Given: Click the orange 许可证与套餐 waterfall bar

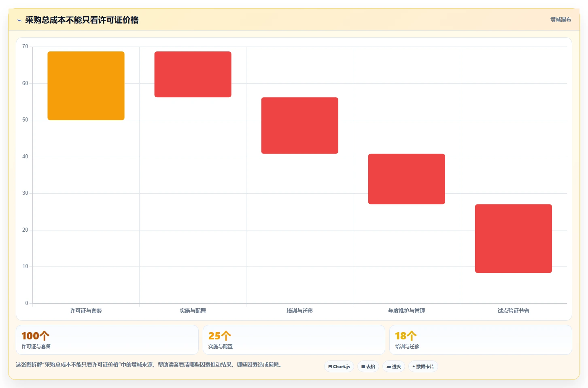Looking at the screenshot, I should click(x=86, y=85).
